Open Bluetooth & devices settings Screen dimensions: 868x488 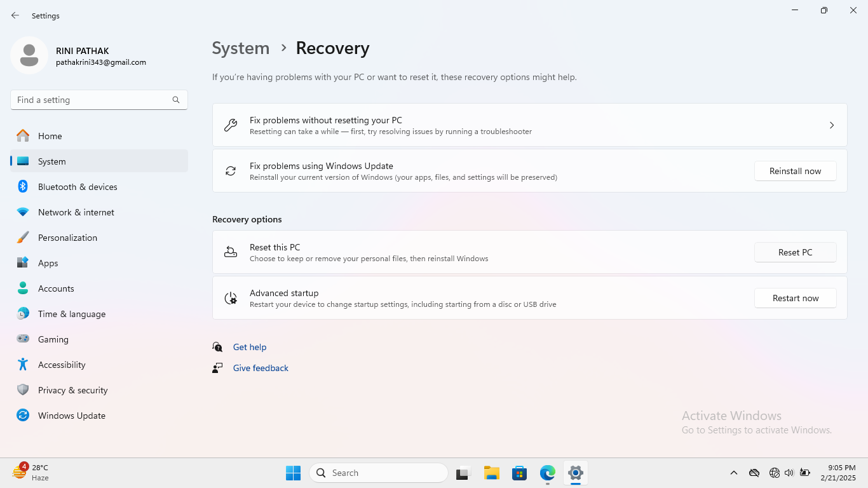pos(77,187)
